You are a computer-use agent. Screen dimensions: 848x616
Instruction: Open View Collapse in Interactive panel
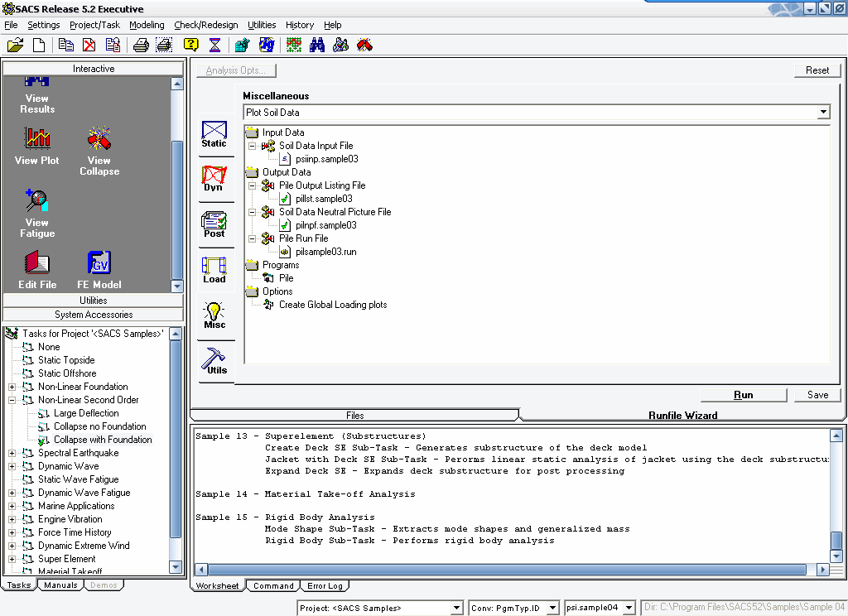pos(99,152)
